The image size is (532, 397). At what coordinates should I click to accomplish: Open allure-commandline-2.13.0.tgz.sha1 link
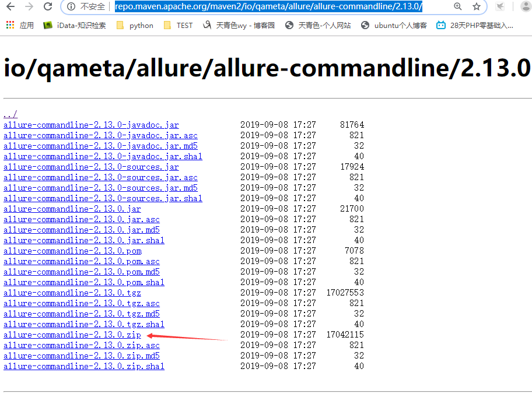84,325
